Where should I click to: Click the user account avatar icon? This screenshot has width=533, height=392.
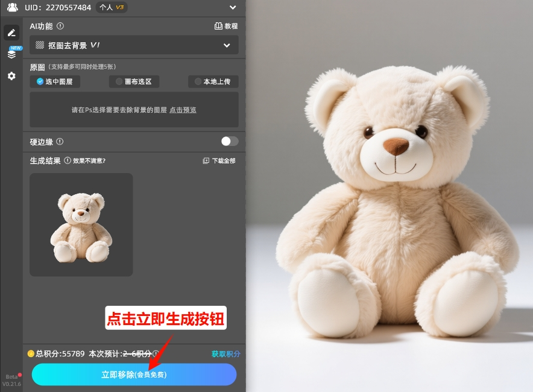13,7
